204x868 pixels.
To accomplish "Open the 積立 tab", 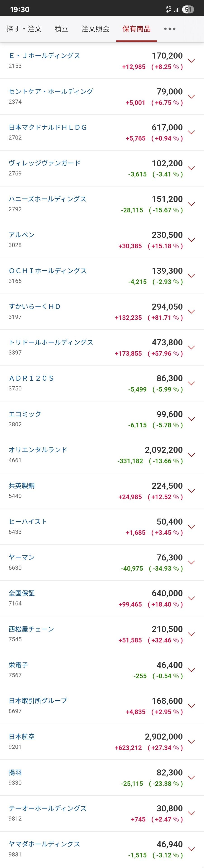I will (x=61, y=29).
